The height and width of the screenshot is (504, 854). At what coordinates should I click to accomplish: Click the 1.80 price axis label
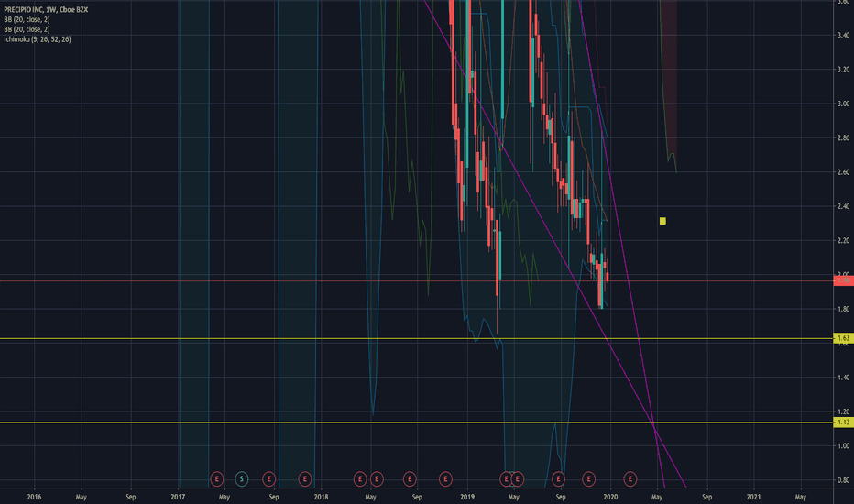point(844,309)
